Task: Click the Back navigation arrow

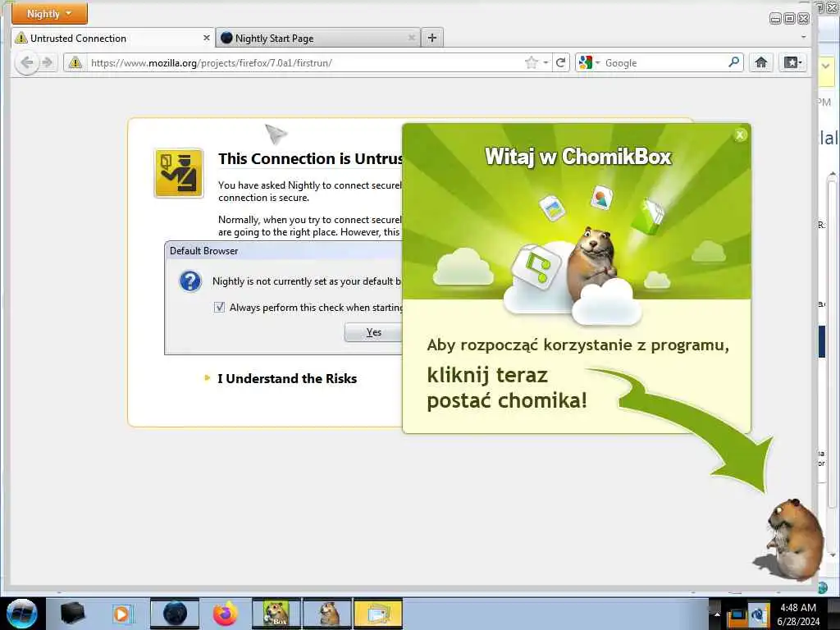Action: pyautogui.click(x=26, y=62)
